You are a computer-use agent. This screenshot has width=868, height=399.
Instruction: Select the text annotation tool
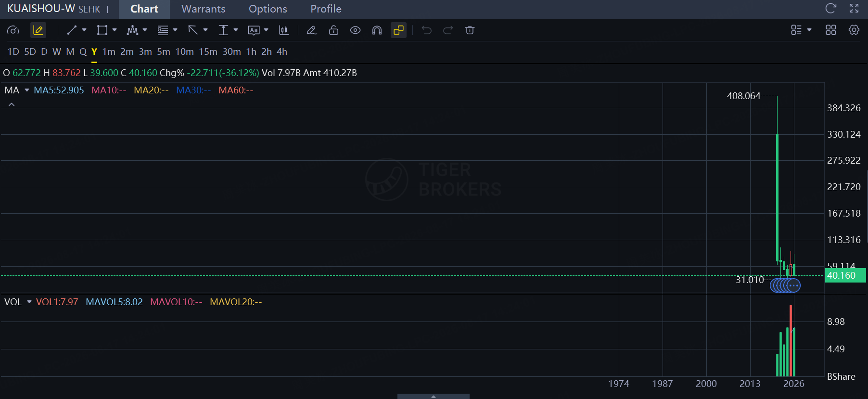tap(254, 30)
